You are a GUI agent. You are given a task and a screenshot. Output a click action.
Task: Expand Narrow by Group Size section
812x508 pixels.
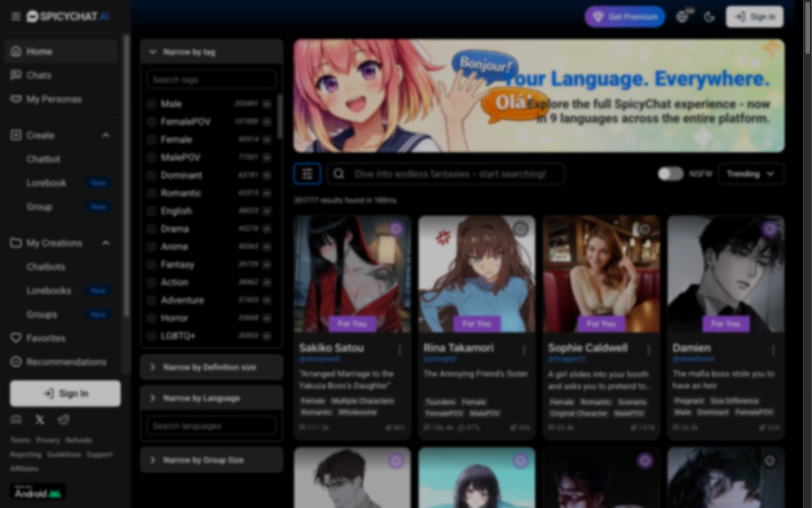tap(212, 460)
